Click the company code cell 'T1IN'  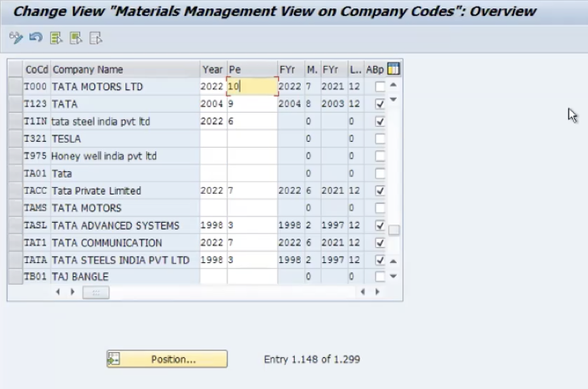point(36,121)
